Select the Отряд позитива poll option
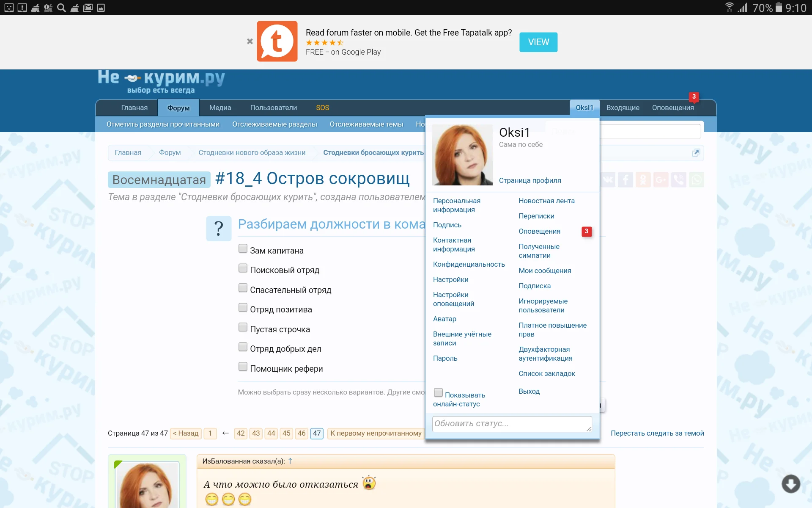This screenshot has width=812, height=508. (243, 307)
